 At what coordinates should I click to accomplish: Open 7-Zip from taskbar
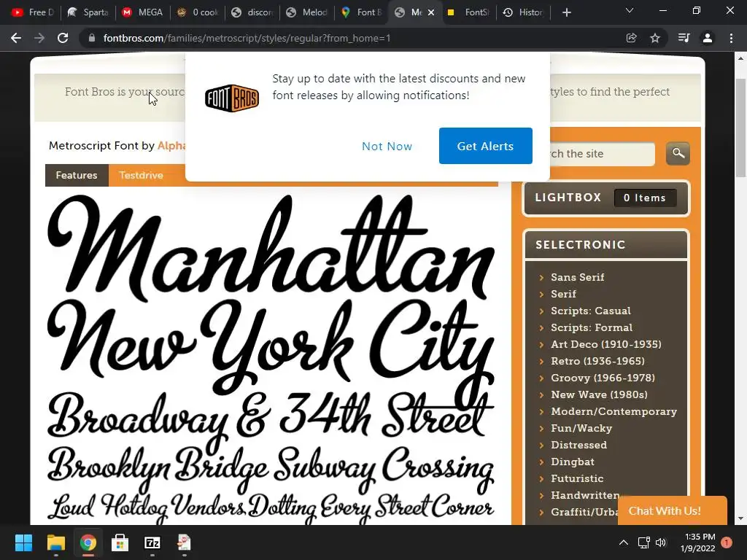(x=152, y=542)
